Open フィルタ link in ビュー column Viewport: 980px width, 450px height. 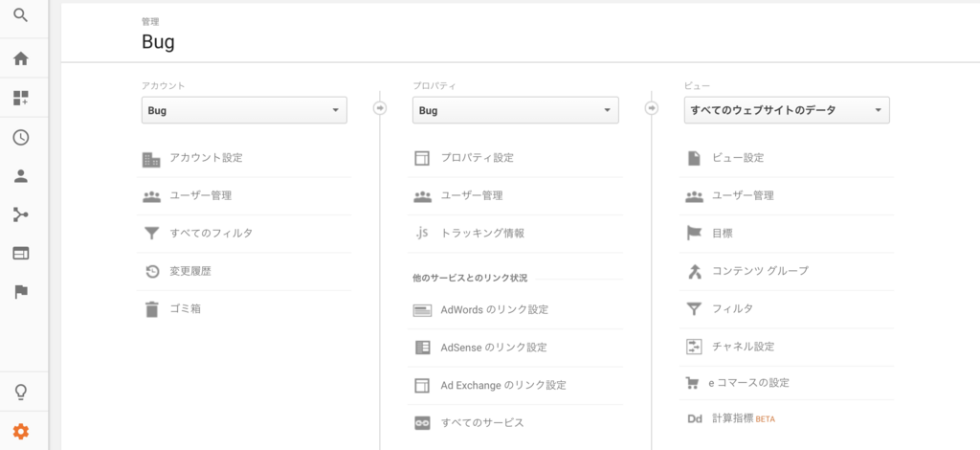732,308
